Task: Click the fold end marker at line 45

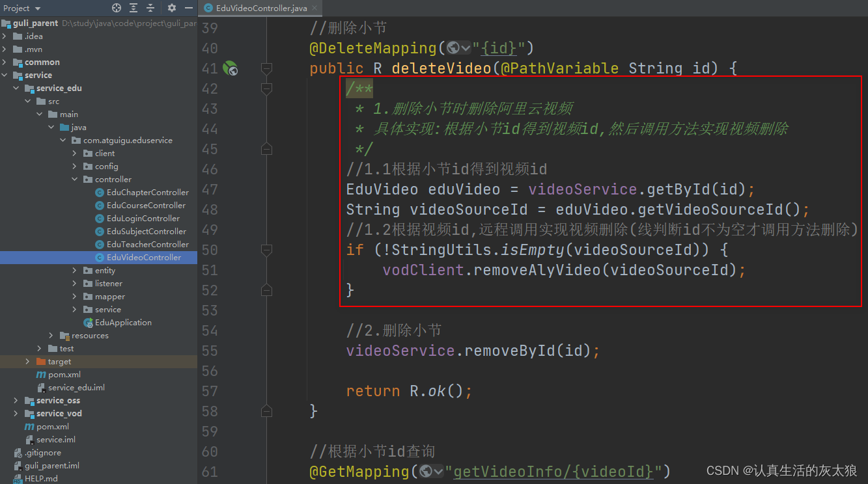Action: tap(266, 148)
